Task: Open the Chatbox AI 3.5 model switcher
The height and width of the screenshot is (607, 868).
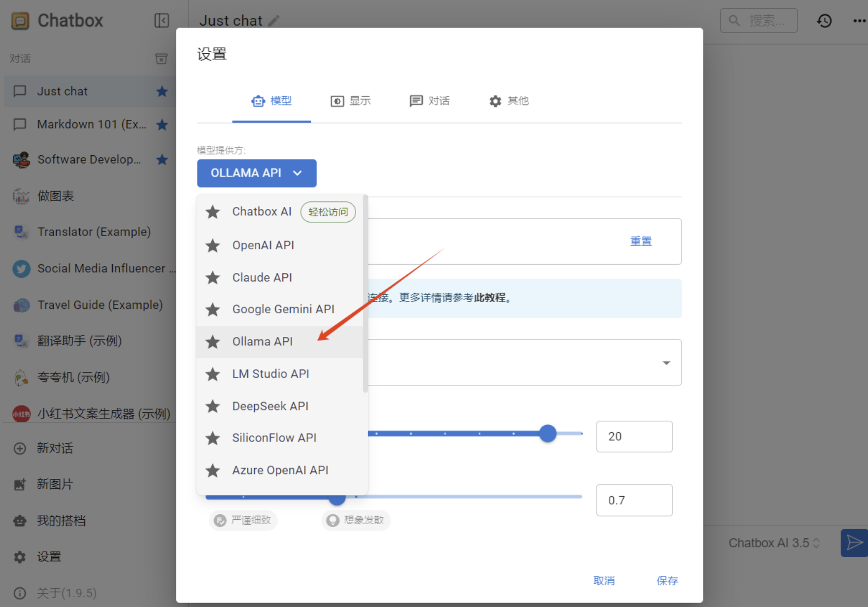Action: (774, 542)
